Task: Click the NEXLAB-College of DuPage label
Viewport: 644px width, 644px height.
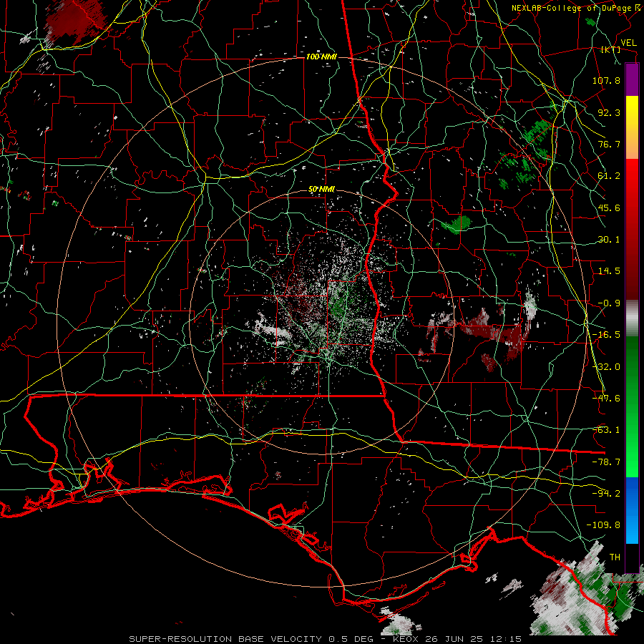Action: [572, 8]
